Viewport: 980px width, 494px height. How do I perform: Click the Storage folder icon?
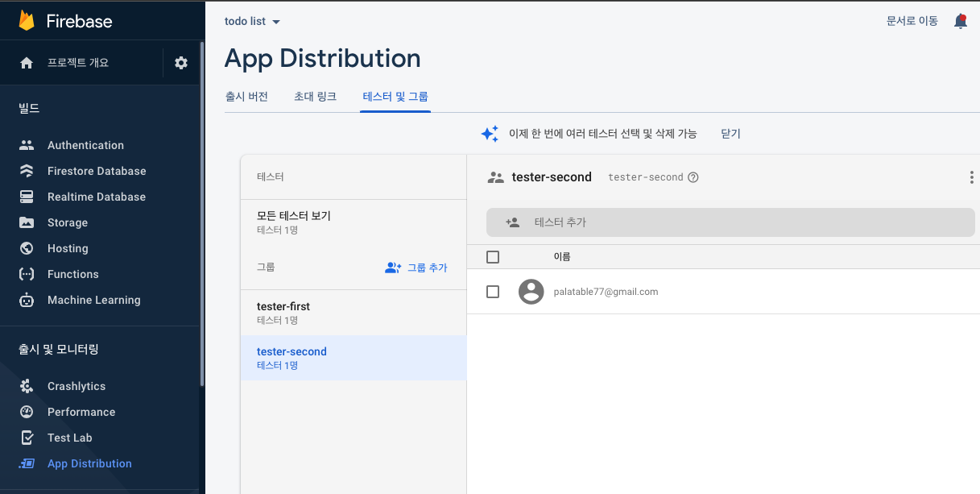pyautogui.click(x=27, y=222)
